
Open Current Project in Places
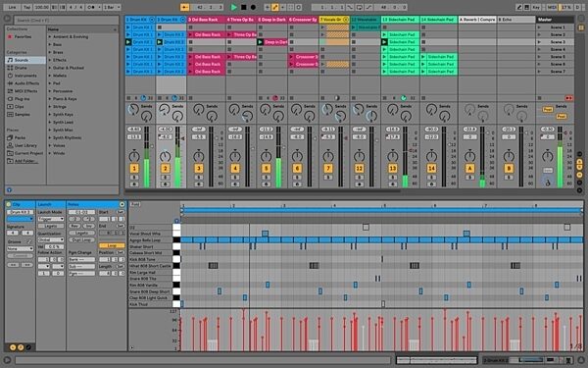(x=28, y=153)
